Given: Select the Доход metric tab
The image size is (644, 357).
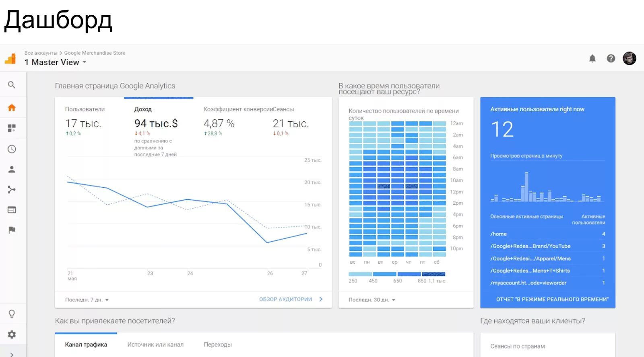Looking at the screenshot, I should tap(143, 109).
